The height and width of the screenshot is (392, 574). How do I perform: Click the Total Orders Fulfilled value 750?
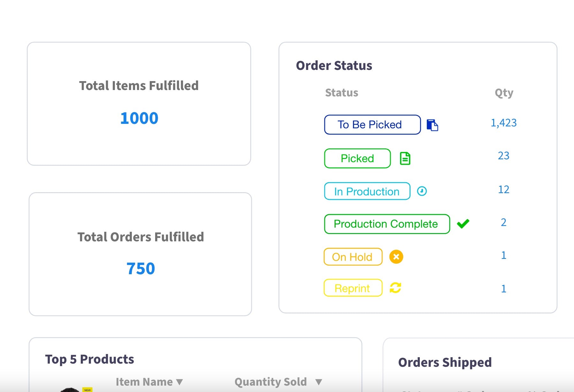[x=140, y=268]
